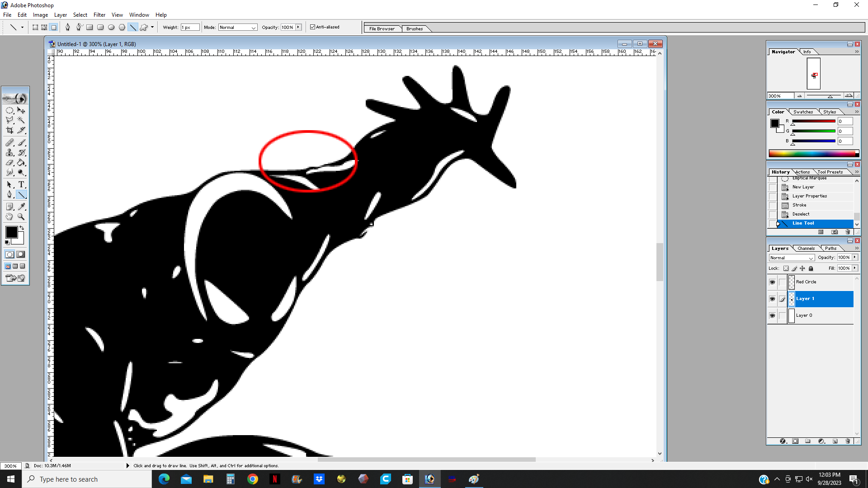
Task: Select the Type tool
Action: pos(21,184)
